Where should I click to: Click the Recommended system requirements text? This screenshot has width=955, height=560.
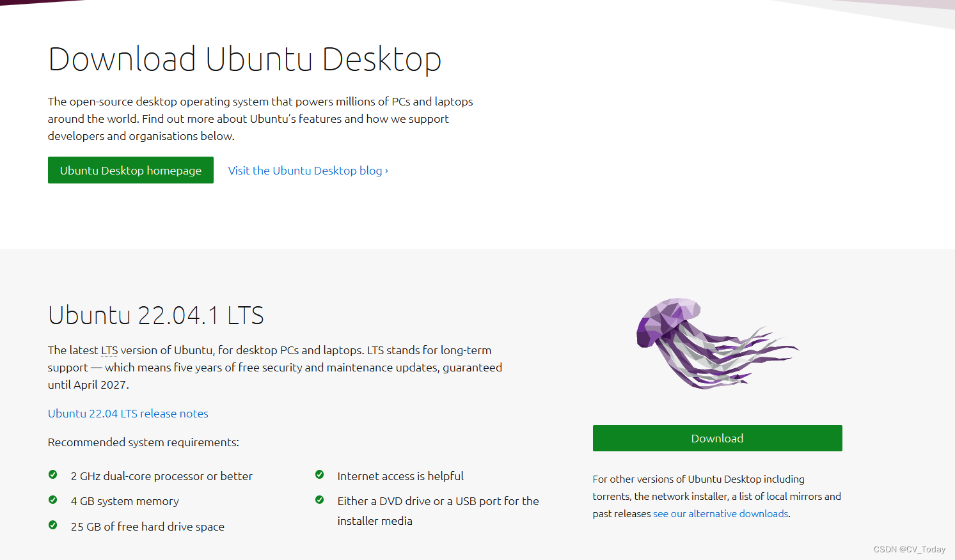click(143, 442)
